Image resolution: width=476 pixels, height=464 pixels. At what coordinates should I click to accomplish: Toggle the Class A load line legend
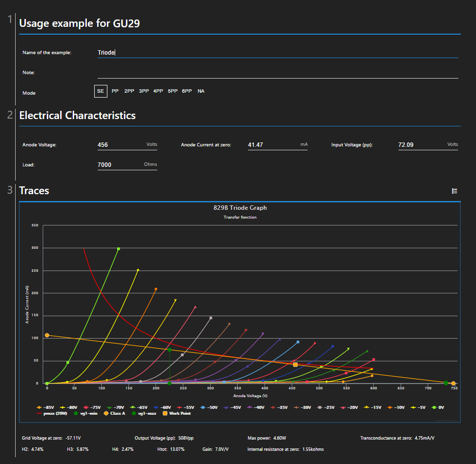point(114,413)
